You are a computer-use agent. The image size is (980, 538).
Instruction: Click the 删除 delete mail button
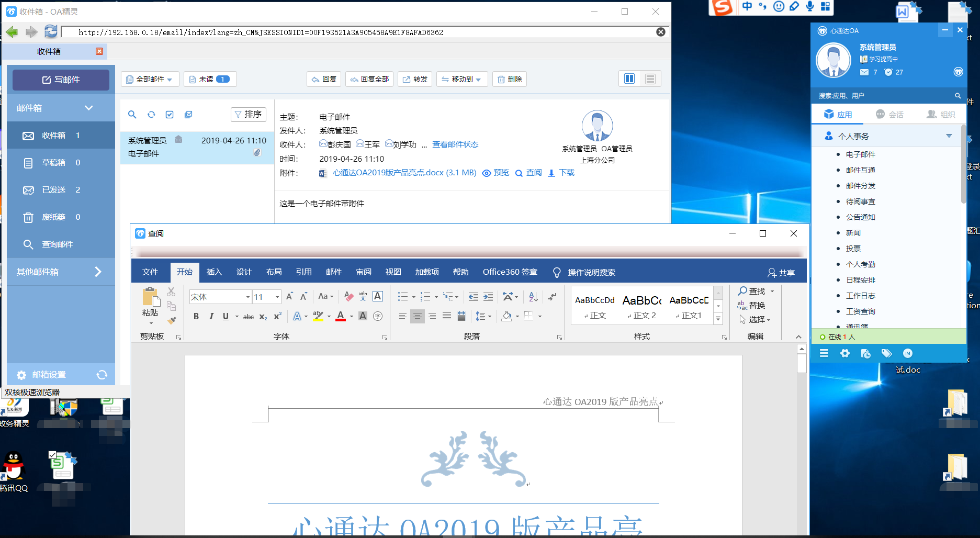pyautogui.click(x=510, y=79)
